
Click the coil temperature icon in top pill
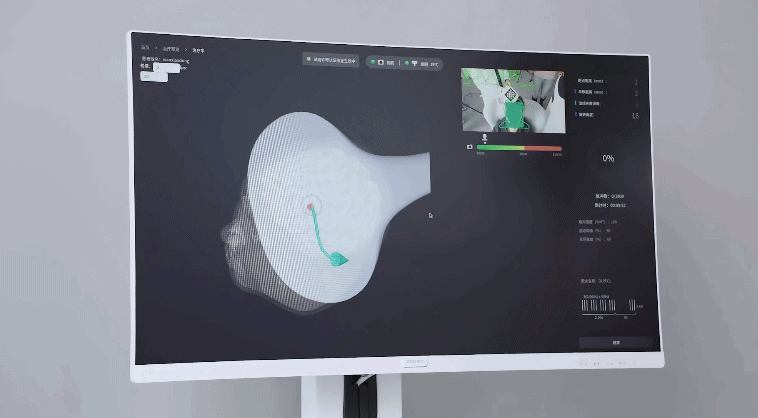414,63
